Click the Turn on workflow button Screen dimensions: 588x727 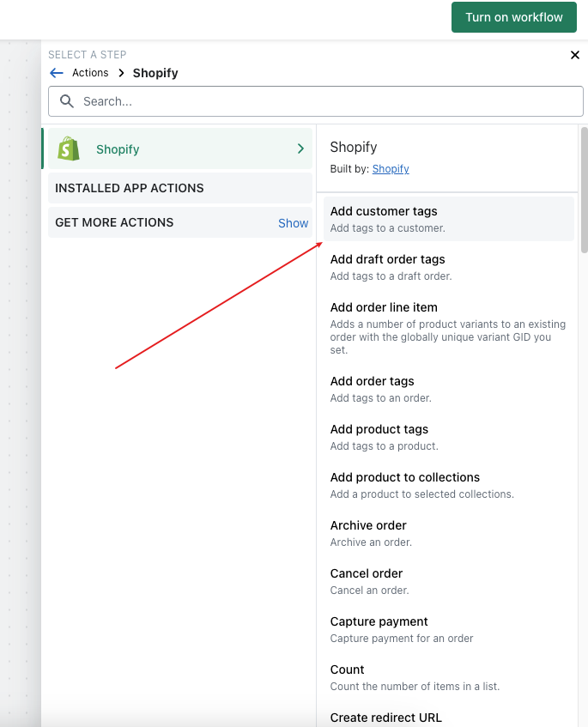click(514, 17)
